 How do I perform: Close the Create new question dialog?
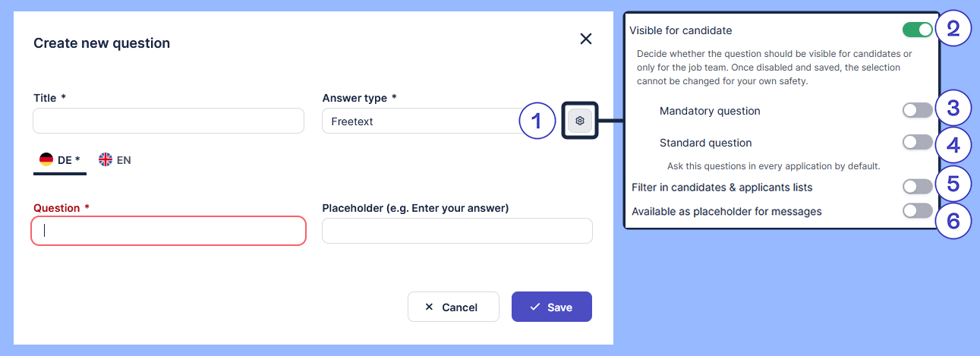pyautogui.click(x=585, y=39)
